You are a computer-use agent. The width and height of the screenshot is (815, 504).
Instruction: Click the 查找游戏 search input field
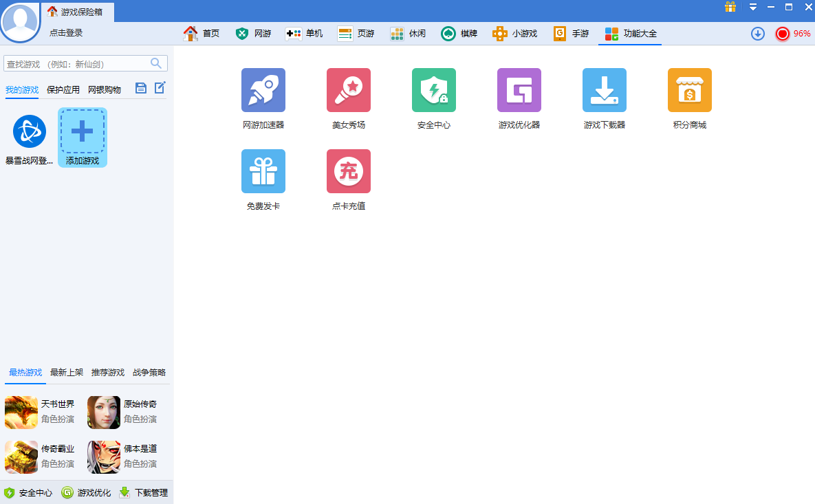(85, 63)
